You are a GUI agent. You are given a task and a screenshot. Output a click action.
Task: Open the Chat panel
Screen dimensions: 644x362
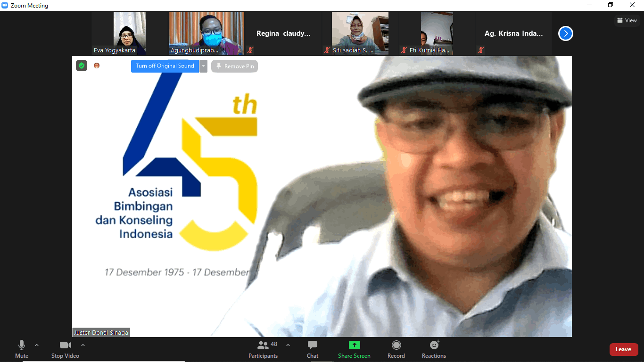pyautogui.click(x=312, y=345)
